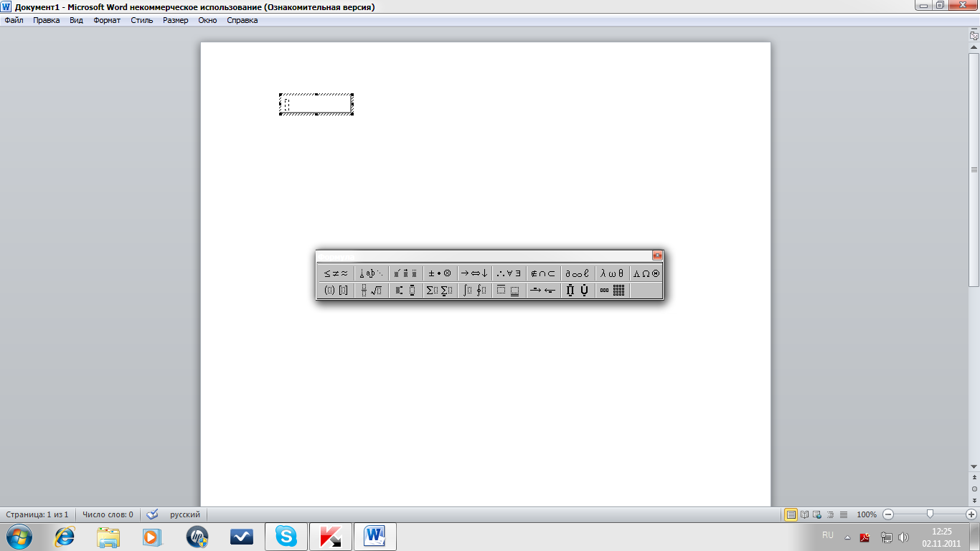Open the products and set theory templates palette
980x551 pixels.
point(578,291)
